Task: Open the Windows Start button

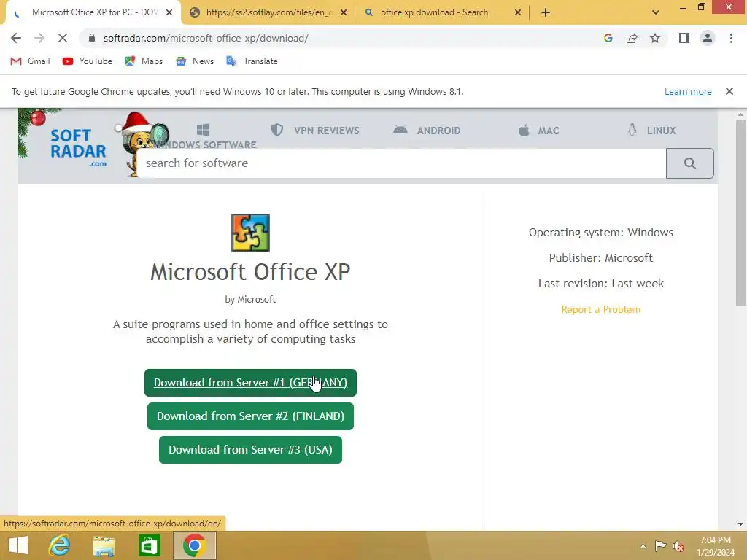Action: click(18, 545)
